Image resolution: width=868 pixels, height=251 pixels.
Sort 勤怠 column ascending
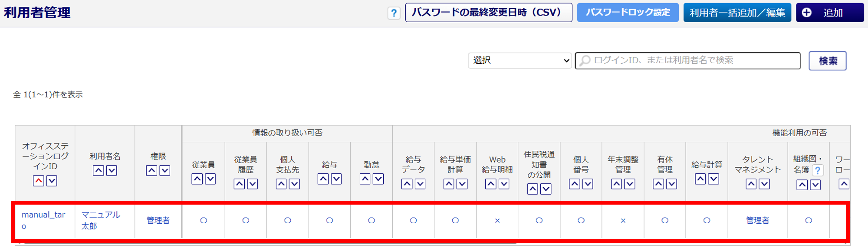[x=365, y=179]
